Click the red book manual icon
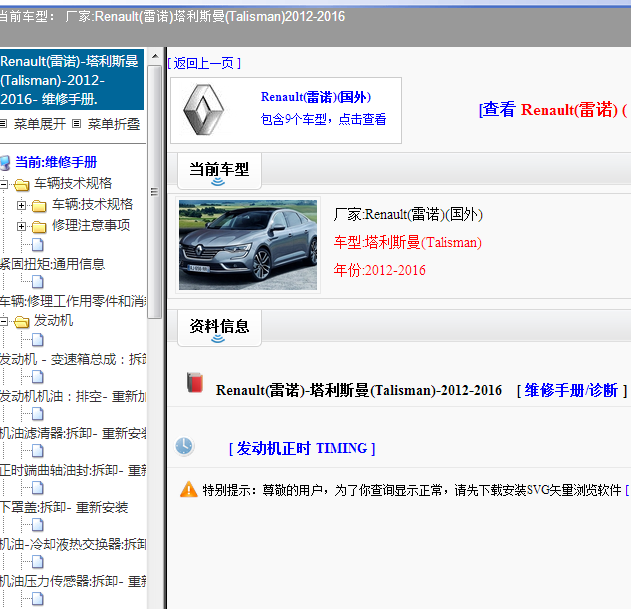This screenshot has height=609, width=631. 194,383
